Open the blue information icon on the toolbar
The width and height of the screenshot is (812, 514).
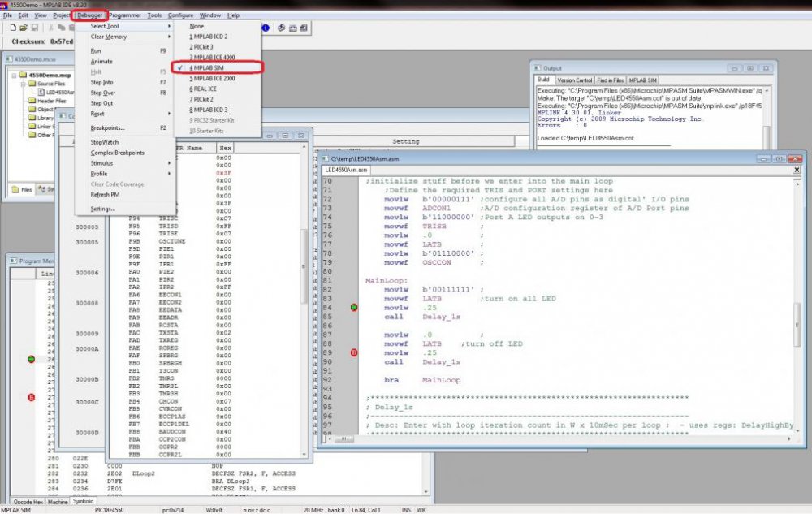[265, 27]
